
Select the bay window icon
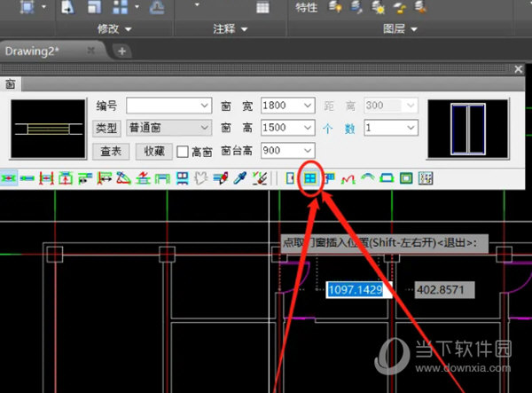click(387, 178)
